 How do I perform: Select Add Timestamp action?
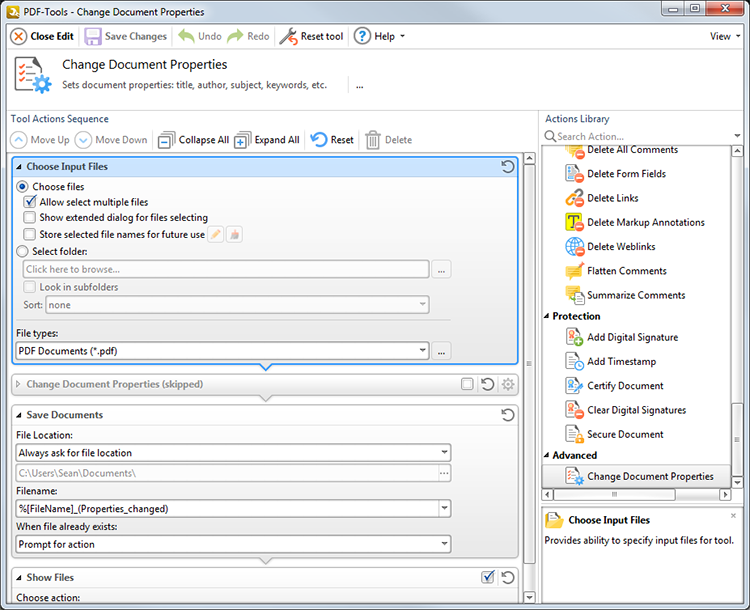(621, 362)
